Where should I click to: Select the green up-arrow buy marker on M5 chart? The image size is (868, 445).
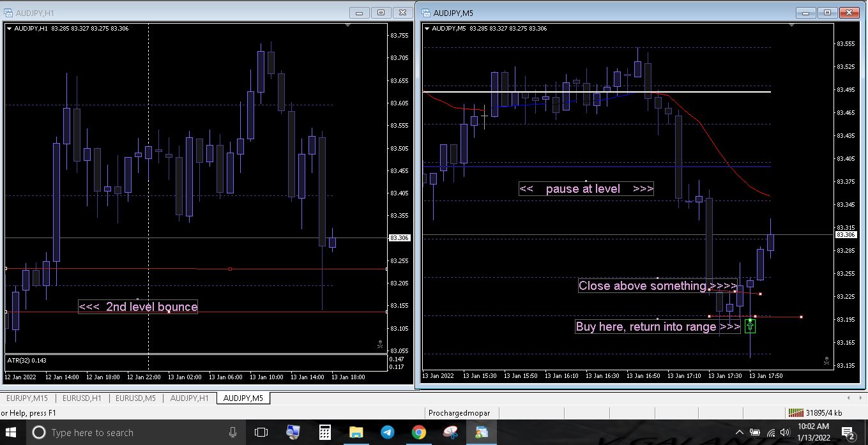click(750, 326)
